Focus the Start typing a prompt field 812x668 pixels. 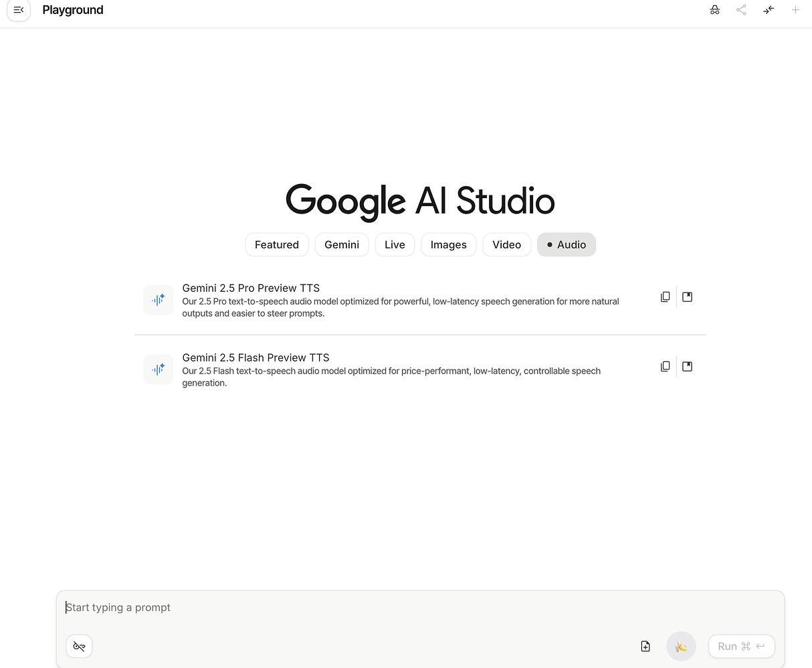click(420, 608)
